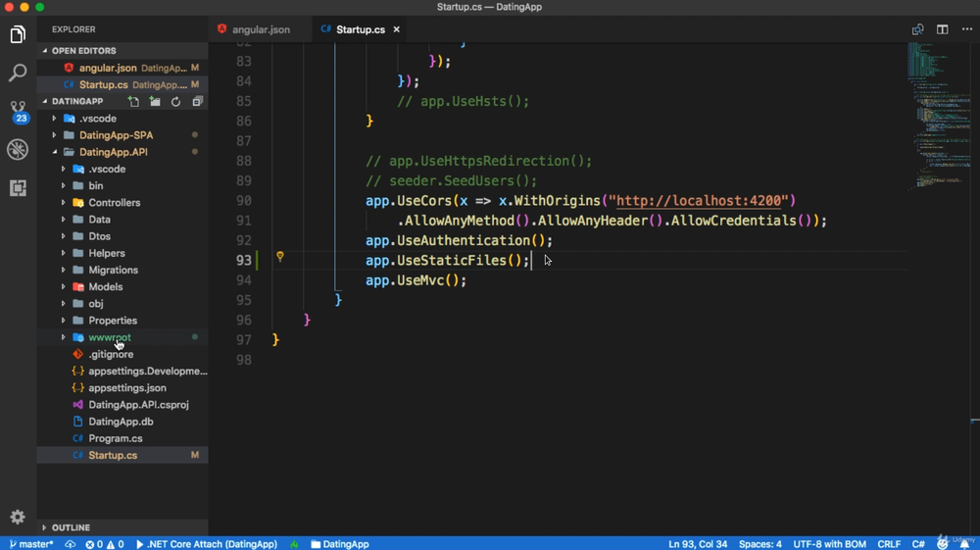Screen dimensions: 980x550
Task: Close the Startup.cs tab
Action: 396,29
